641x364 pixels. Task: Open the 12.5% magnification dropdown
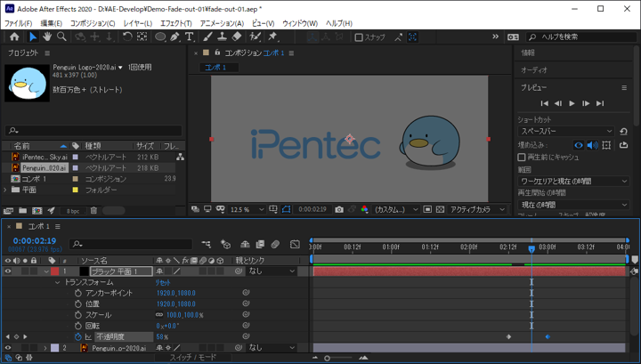[247, 209]
